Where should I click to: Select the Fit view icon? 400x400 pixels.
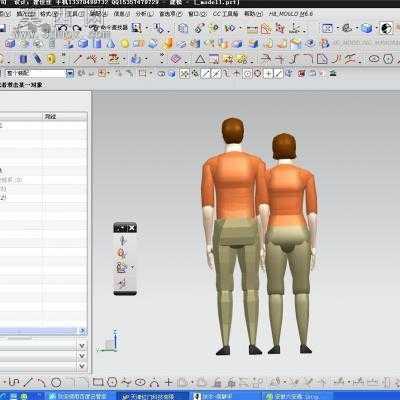coord(328,28)
